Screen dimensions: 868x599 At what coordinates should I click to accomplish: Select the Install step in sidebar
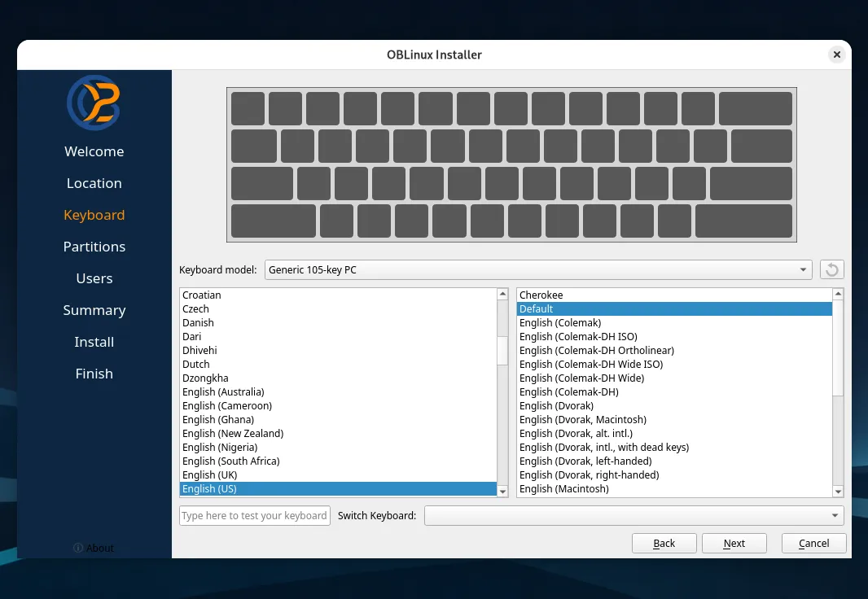tap(94, 342)
